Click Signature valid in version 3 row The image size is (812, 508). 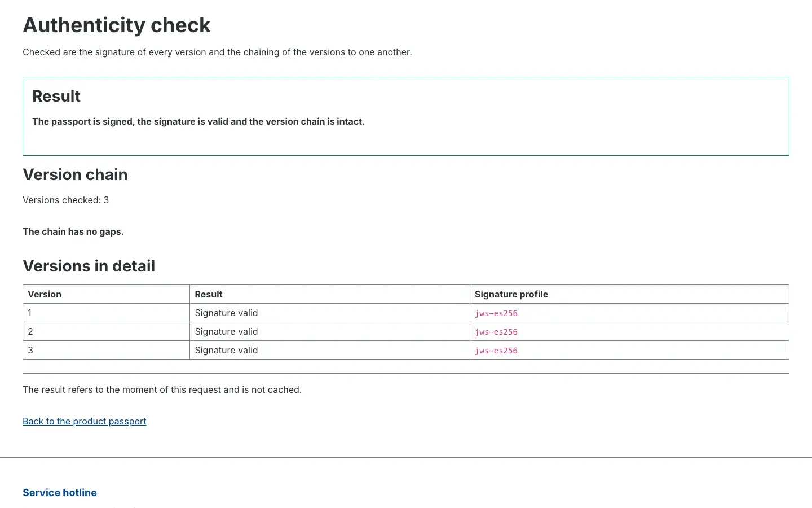point(226,350)
